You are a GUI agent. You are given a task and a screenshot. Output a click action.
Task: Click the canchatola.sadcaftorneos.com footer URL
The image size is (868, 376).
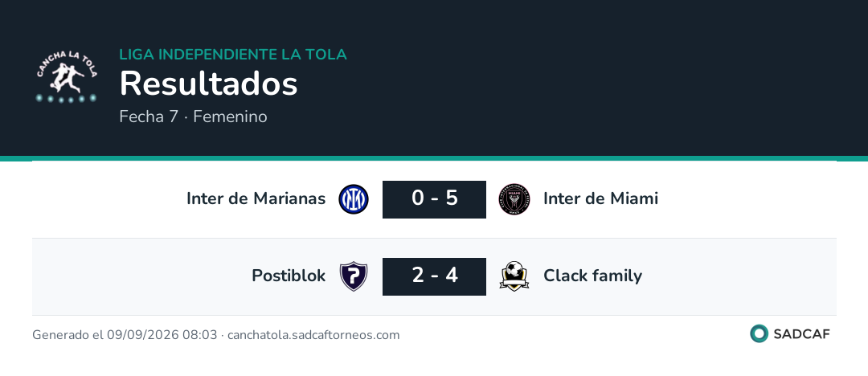click(313, 335)
